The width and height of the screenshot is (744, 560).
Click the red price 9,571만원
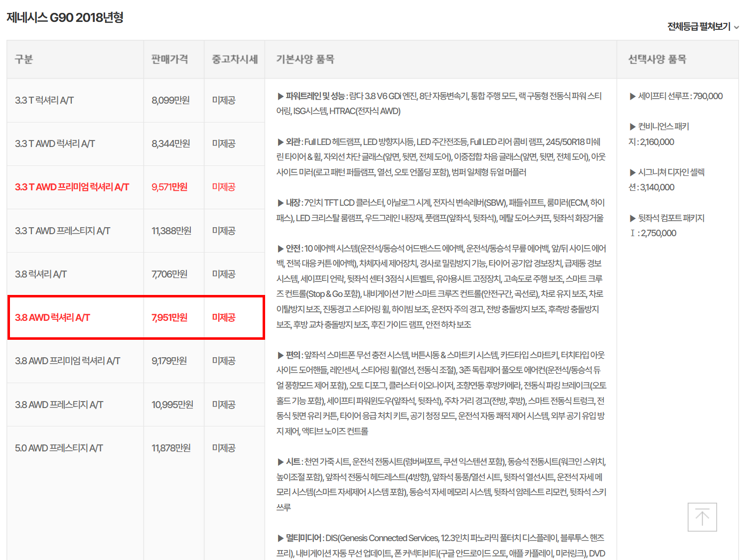(169, 187)
